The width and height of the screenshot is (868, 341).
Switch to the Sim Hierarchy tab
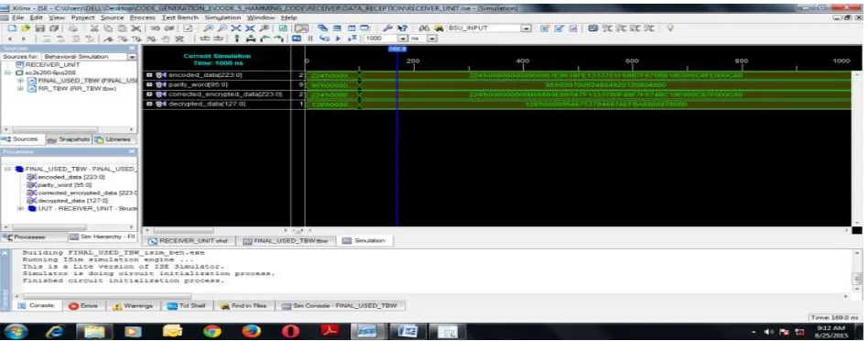click(x=103, y=236)
